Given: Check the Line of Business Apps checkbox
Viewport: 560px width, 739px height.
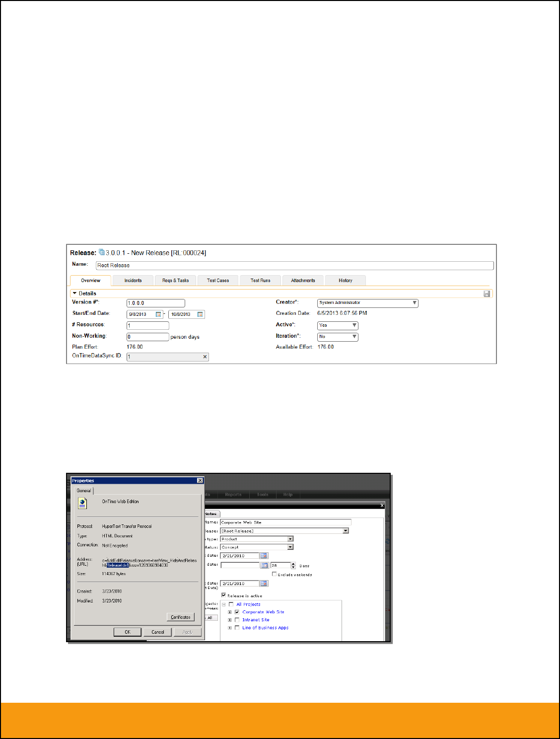Looking at the screenshot, I should (x=237, y=628).
